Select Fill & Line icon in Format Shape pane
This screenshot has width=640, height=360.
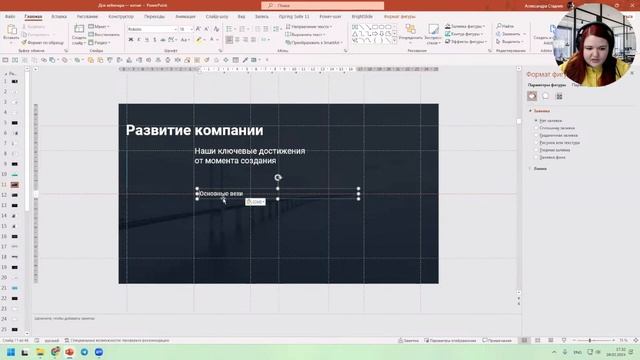[532, 96]
